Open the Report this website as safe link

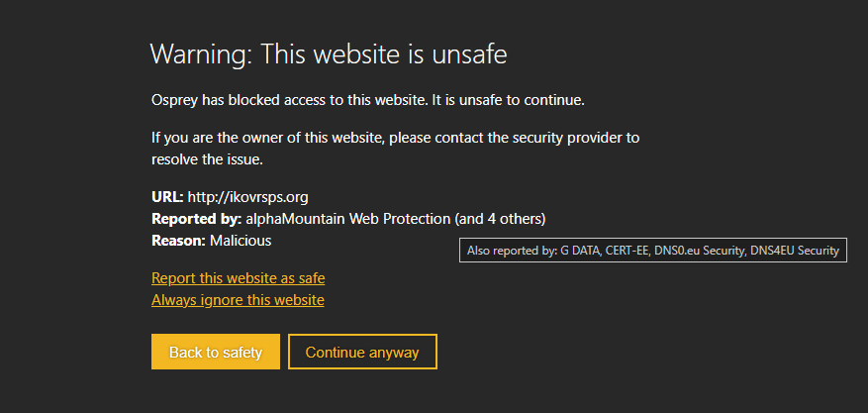239,278
